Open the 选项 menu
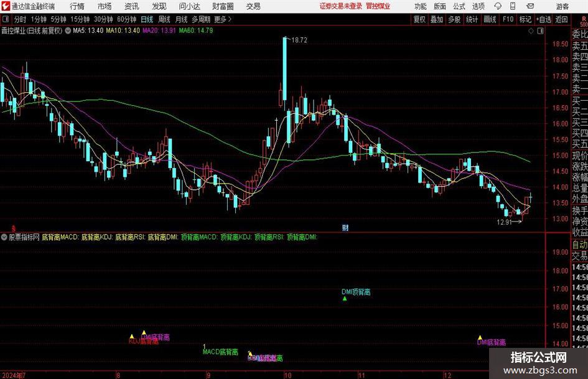 (x=478, y=6)
